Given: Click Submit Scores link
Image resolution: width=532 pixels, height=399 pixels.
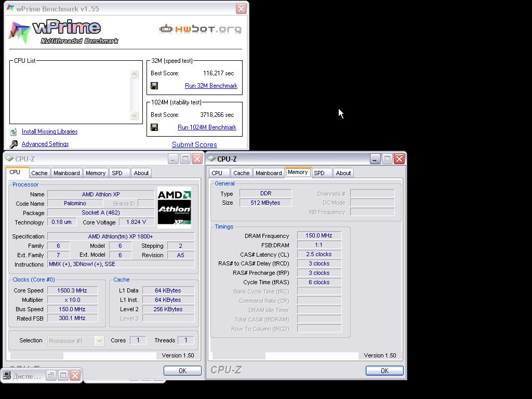Looking at the screenshot, I should 194,144.
